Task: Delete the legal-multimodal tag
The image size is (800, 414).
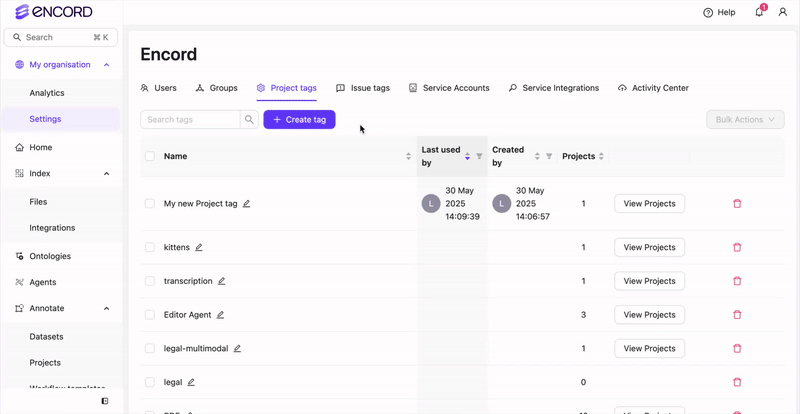Action: (737, 349)
